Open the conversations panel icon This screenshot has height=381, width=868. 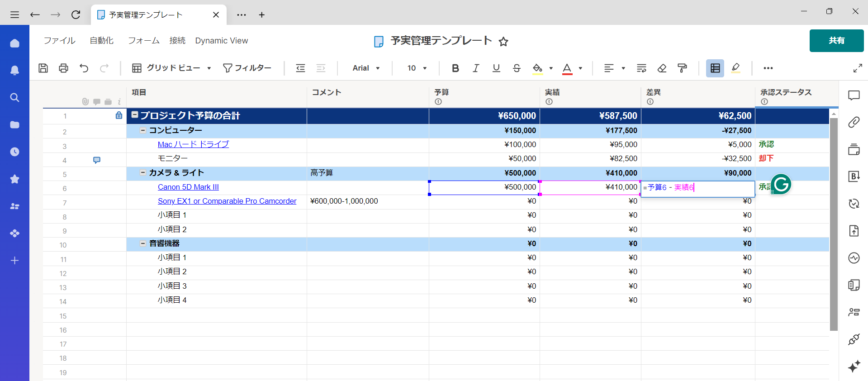[x=854, y=95]
